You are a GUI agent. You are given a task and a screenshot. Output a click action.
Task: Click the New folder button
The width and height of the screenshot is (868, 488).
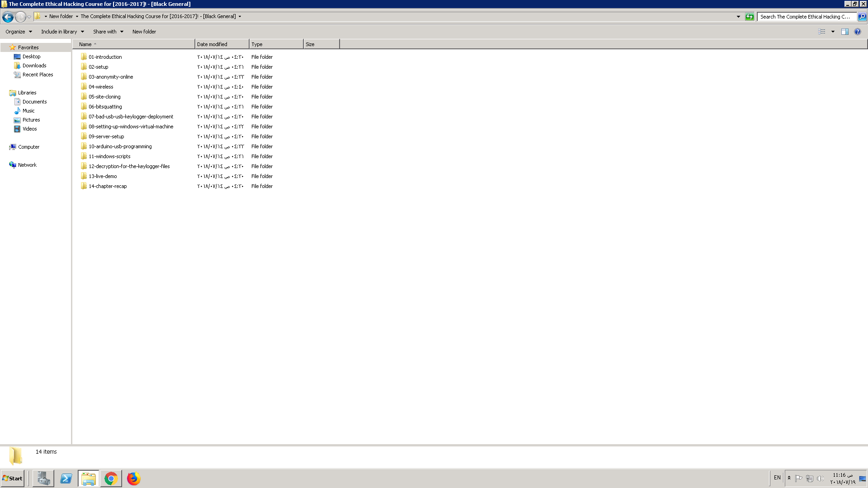coord(144,32)
